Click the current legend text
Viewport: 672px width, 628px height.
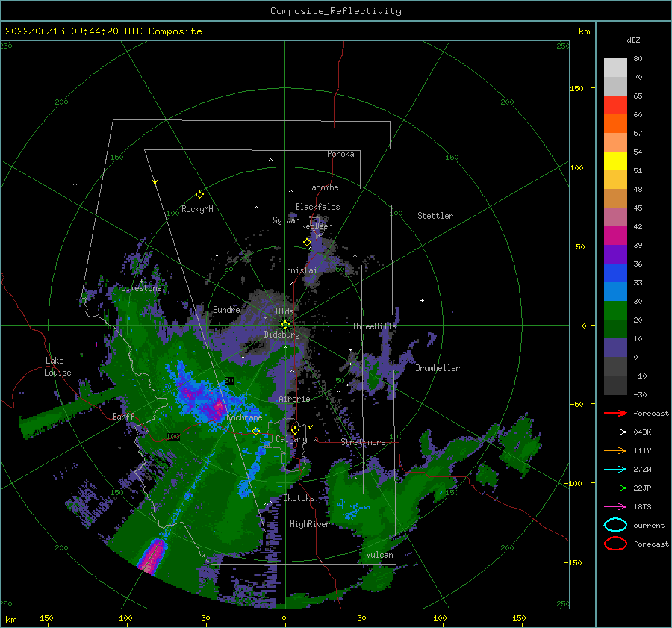[649, 525]
